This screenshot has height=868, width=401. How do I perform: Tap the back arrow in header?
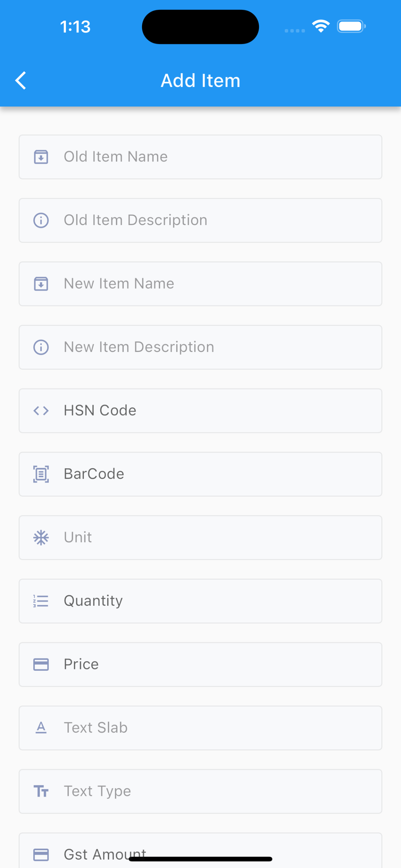pyautogui.click(x=21, y=80)
